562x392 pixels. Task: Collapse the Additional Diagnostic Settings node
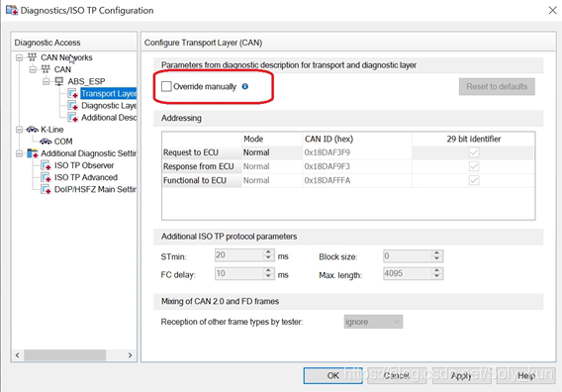20,153
